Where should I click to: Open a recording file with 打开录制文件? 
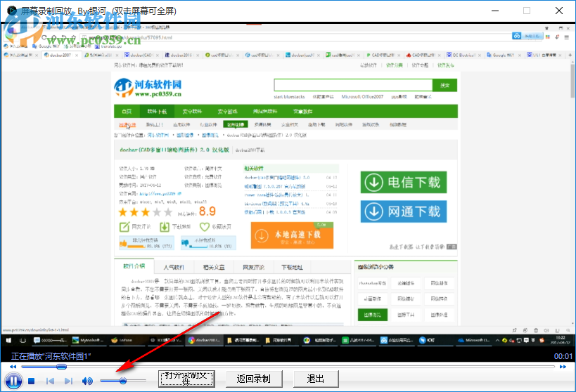[186, 379]
